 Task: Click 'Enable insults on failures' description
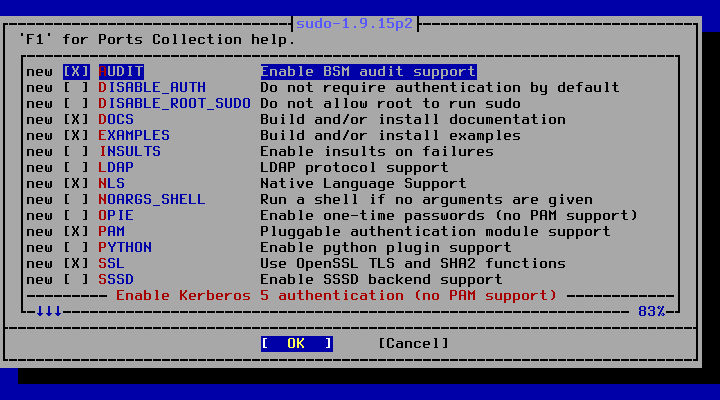coord(377,152)
